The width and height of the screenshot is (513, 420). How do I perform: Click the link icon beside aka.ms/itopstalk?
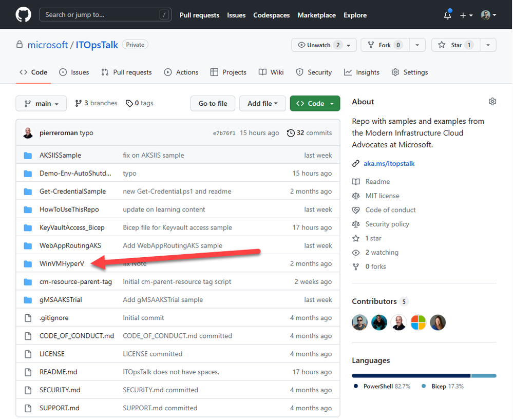click(356, 164)
